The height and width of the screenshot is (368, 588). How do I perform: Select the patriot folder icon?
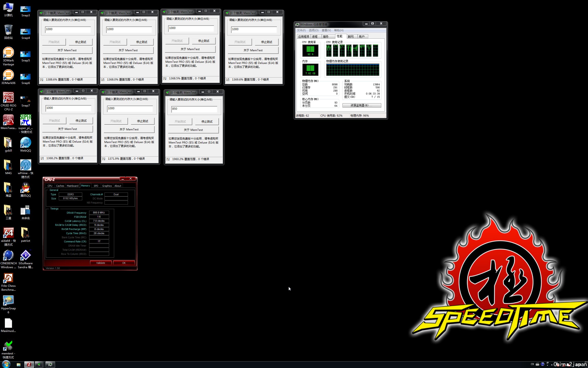tap(25, 235)
